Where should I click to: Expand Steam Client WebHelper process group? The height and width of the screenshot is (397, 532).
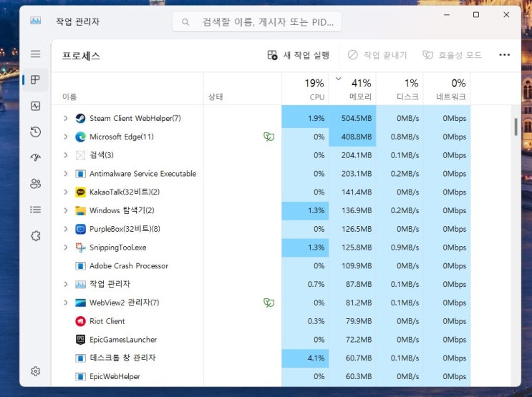[65, 118]
